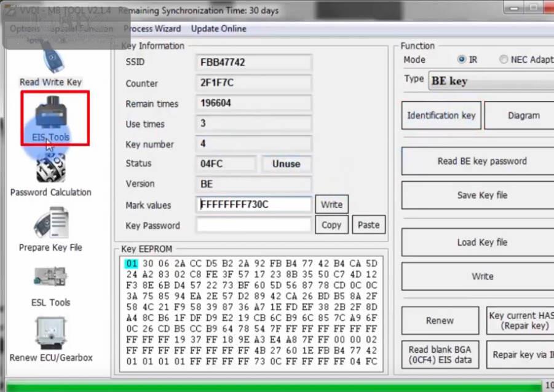The height and width of the screenshot is (392, 554).
Task: Click the Key Information group label
Action: click(x=152, y=46)
